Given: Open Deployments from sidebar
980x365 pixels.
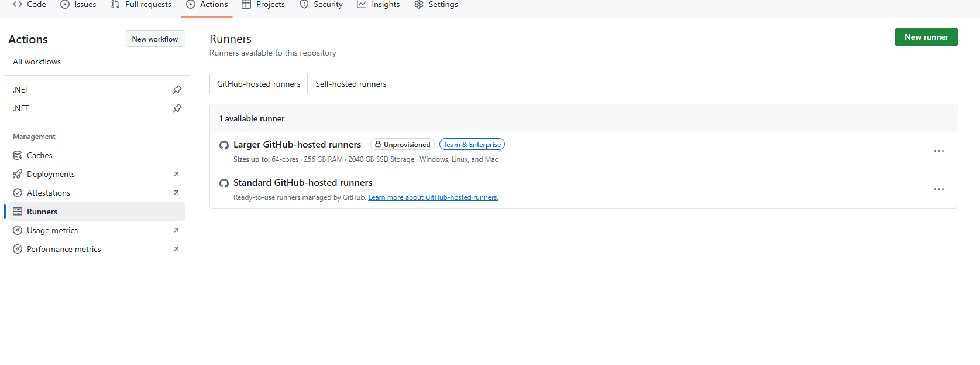Looking at the screenshot, I should 51,174.
